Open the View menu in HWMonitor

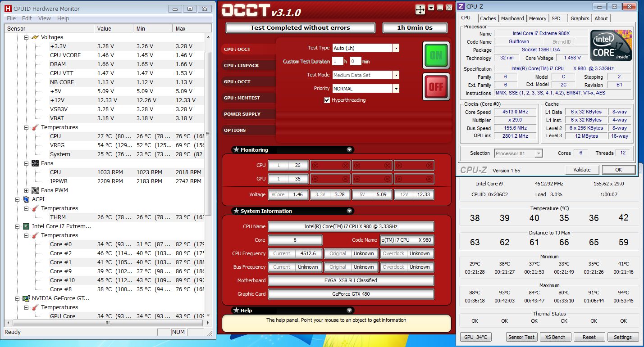(x=45, y=18)
